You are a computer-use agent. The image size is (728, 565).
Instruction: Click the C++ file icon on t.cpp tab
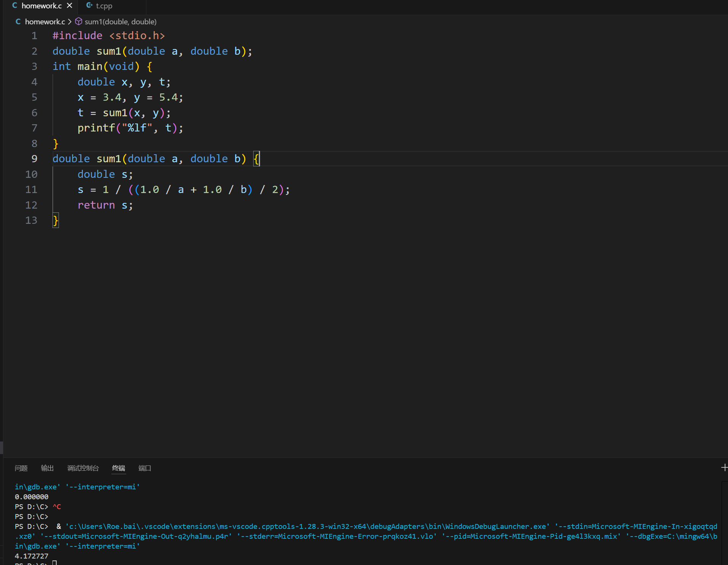pyautogui.click(x=89, y=6)
